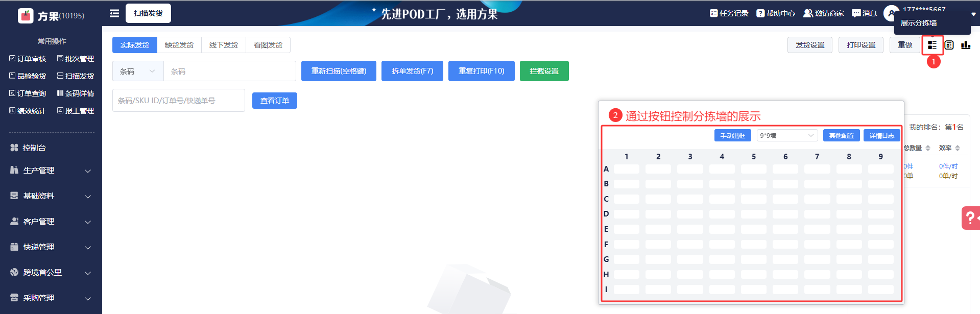Open 批次管理 shortcut
This screenshot has width=980, height=314.
[x=76, y=59]
